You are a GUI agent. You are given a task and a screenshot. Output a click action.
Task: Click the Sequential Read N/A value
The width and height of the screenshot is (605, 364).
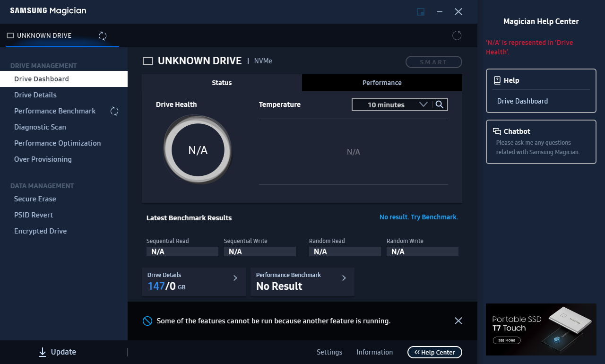[x=182, y=251]
